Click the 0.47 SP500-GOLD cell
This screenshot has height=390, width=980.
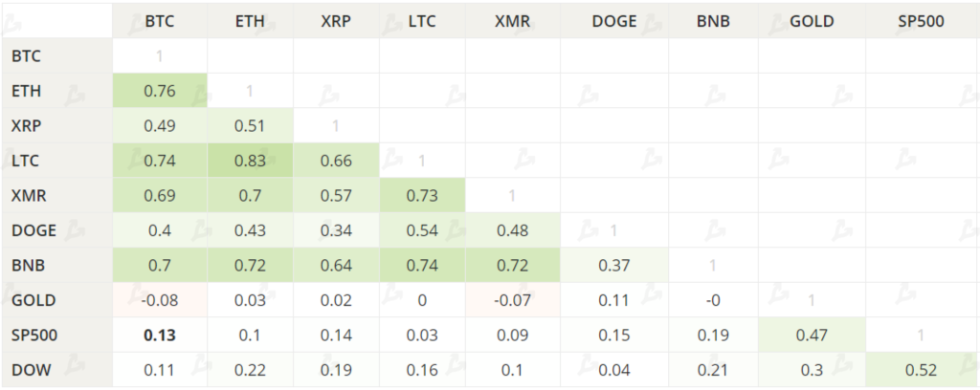[x=813, y=336]
